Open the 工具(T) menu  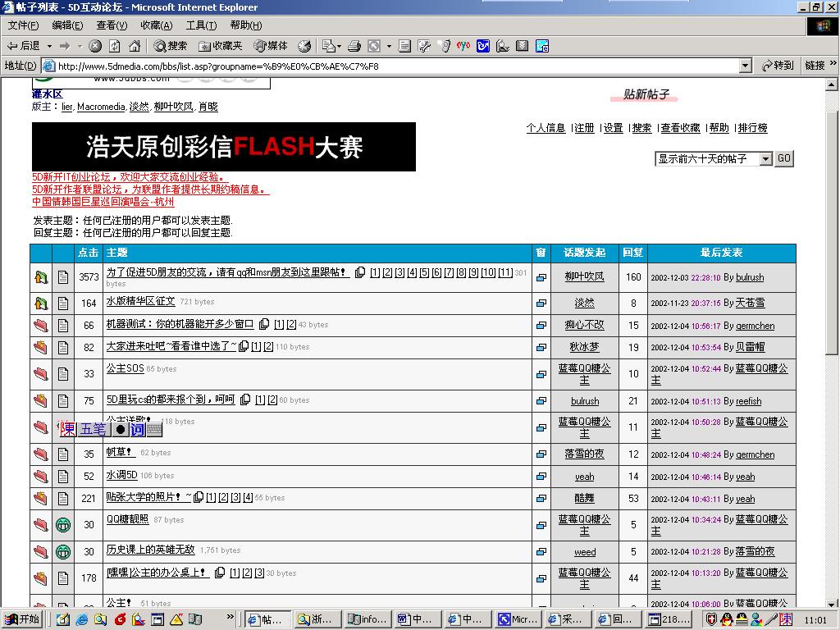[201, 25]
